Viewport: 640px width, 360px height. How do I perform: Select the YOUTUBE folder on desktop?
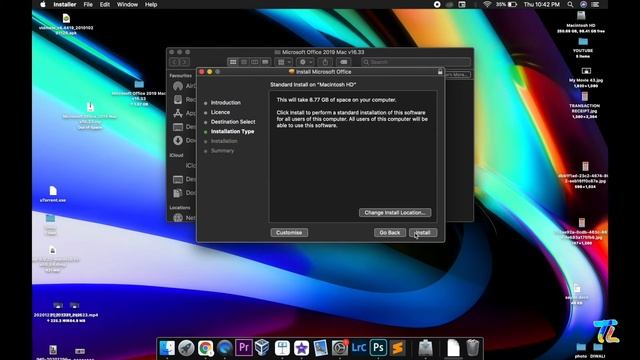(x=583, y=47)
